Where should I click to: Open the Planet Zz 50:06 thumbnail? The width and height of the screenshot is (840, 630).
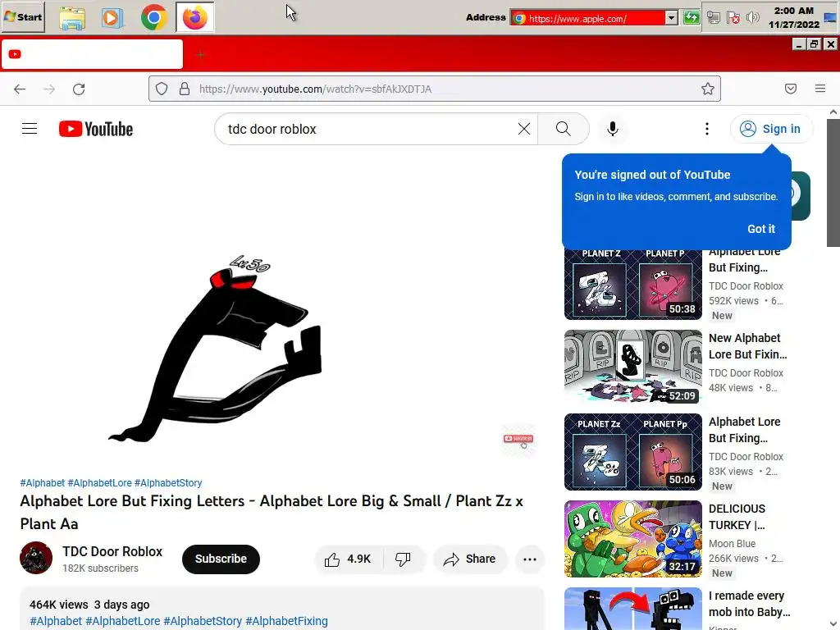click(632, 452)
